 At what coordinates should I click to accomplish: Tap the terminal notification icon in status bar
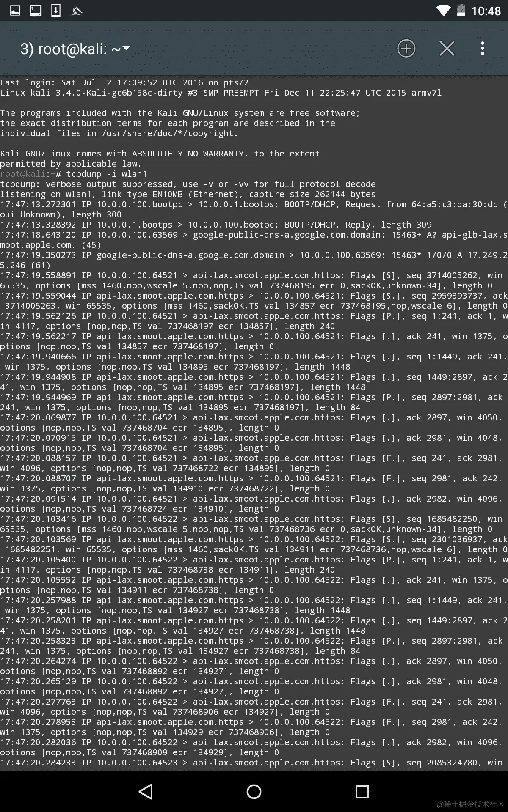pos(36,11)
